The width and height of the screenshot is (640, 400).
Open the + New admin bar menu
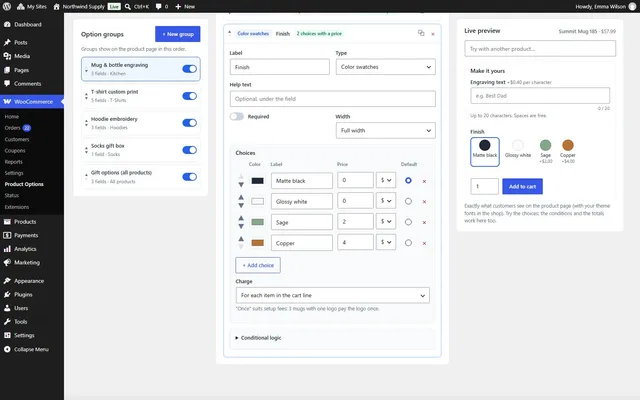point(185,7)
